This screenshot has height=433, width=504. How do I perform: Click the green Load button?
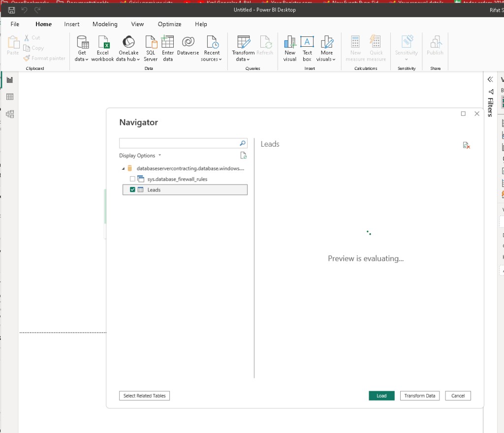[x=381, y=396]
